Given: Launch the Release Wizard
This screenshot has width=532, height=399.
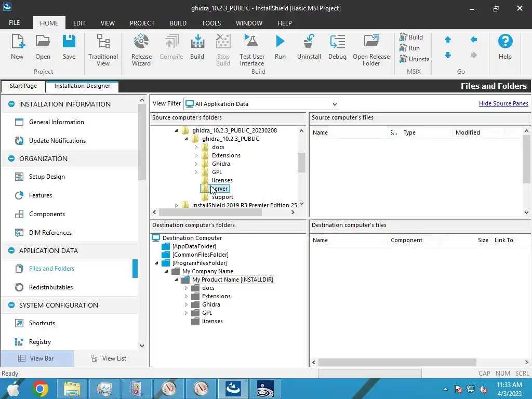Looking at the screenshot, I should click(x=141, y=50).
